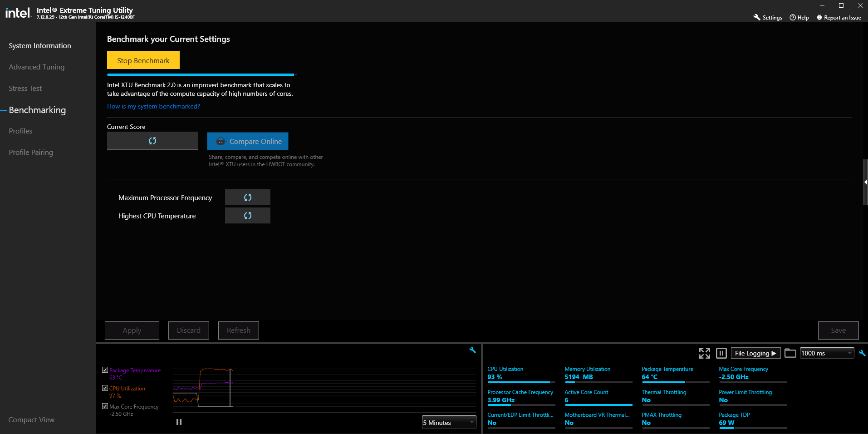The height and width of the screenshot is (434, 868).
Task: Switch to Compact View
Action: coord(31,420)
